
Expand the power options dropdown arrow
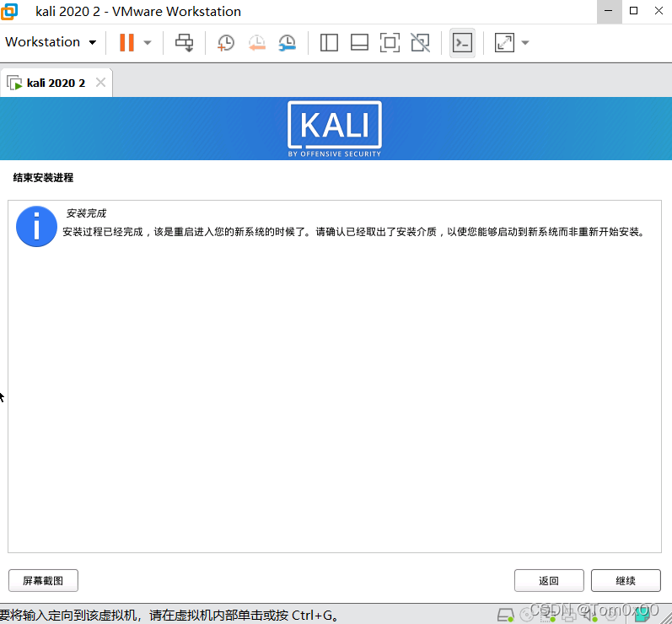click(x=148, y=42)
